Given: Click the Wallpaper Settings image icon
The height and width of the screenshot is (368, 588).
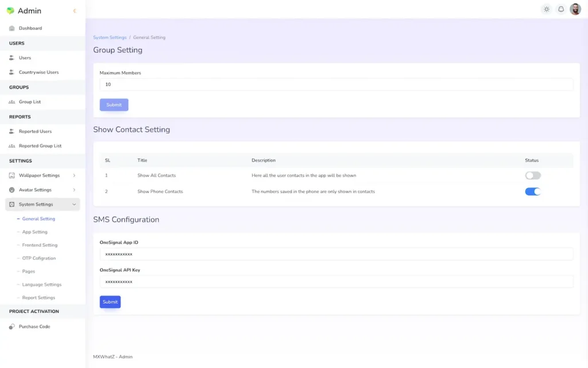Looking at the screenshot, I should click(11, 175).
